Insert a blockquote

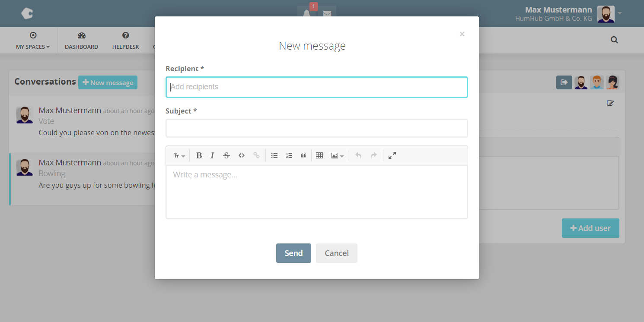click(303, 156)
